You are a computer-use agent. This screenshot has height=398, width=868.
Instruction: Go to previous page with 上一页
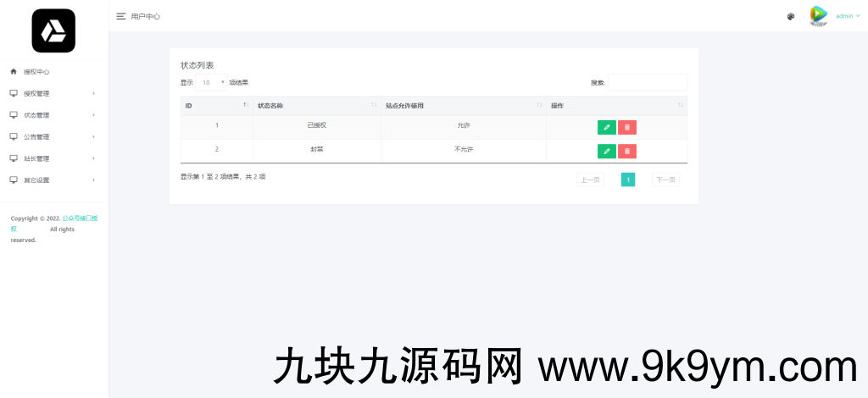pyautogui.click(x=590, y=180)
